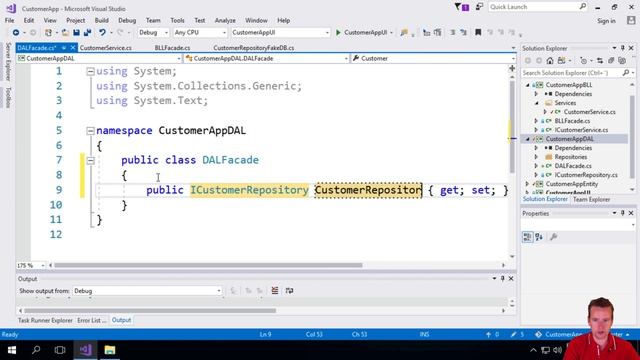Viewport: 640px width, 360px height.
Task: Click the unpublished commits arrow in status bar
Action: 489,334
